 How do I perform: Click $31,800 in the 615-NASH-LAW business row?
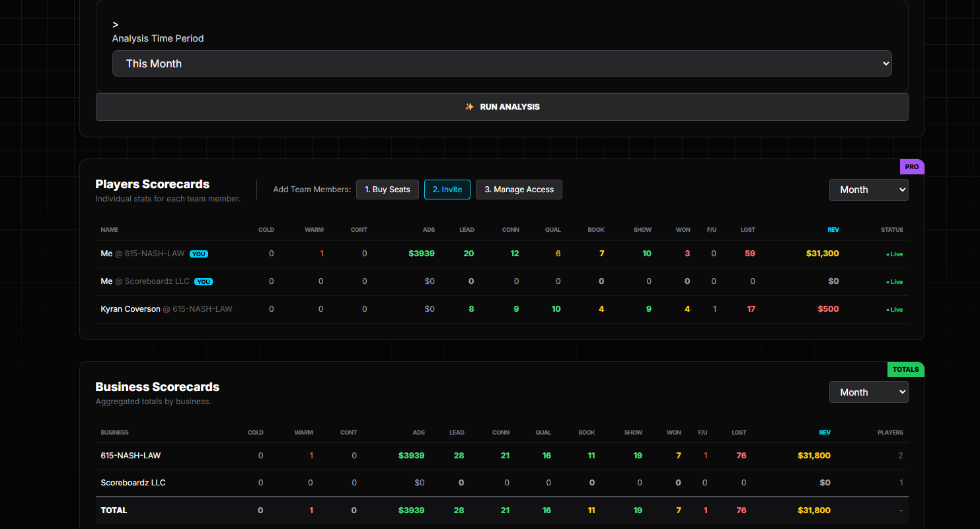pyautogui.click(x=814, y=456)
